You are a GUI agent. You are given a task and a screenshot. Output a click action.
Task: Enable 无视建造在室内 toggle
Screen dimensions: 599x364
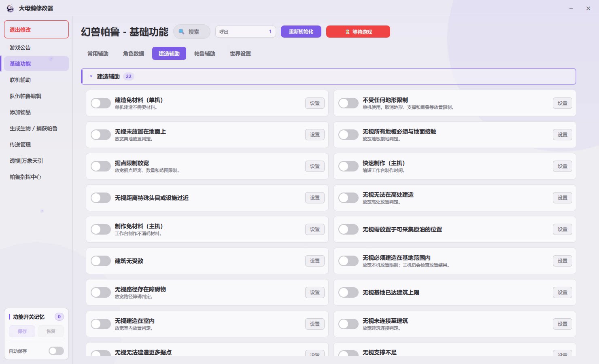(101, 324)
